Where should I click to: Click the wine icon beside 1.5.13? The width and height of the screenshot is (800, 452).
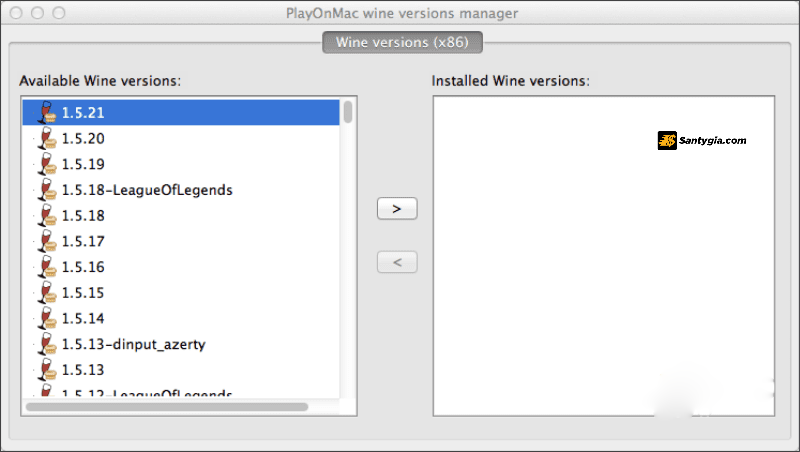tap(47, 369)
